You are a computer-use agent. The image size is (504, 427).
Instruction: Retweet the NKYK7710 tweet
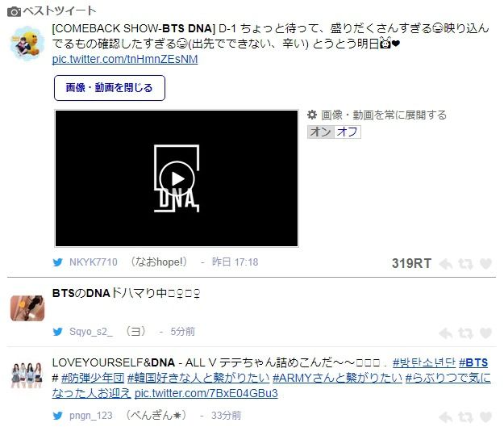pos(465,264)
